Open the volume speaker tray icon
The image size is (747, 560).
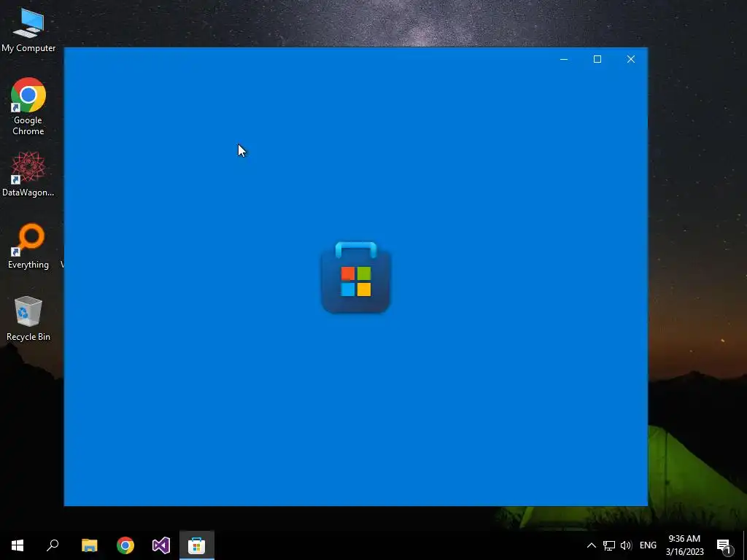pos(626,545)
